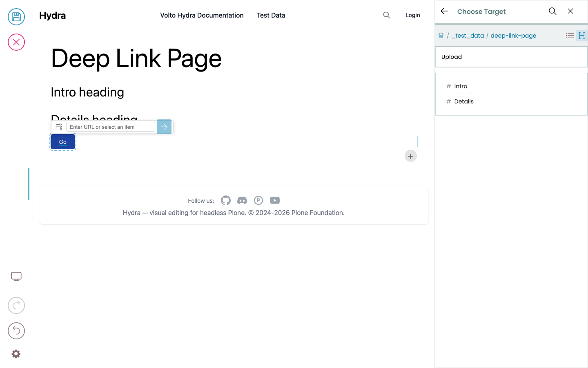This screenshot has height=368, width=588.
Task: Open settings via the gear icon
Action: point(16,354)
